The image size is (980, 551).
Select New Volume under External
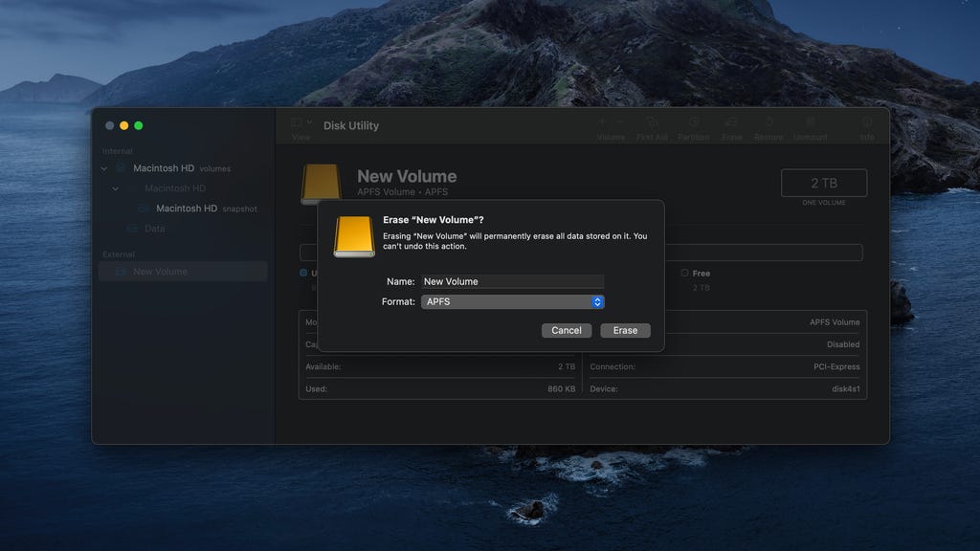click(160, 272)
